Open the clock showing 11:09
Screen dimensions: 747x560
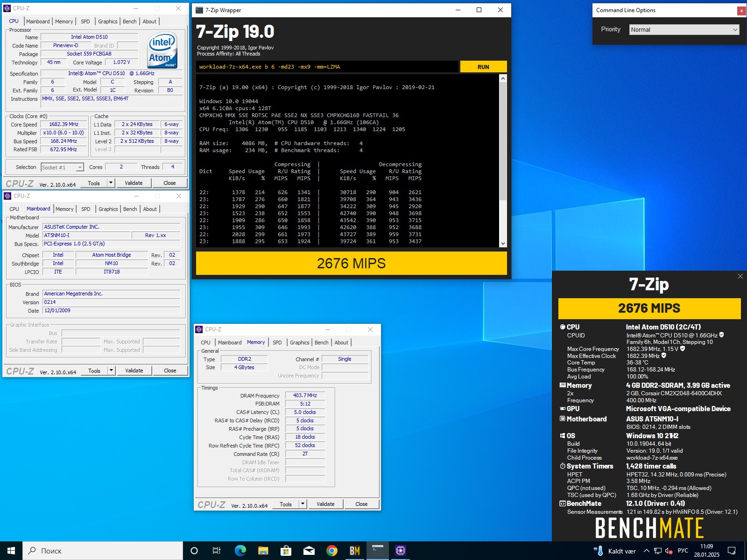click(706, 551)
